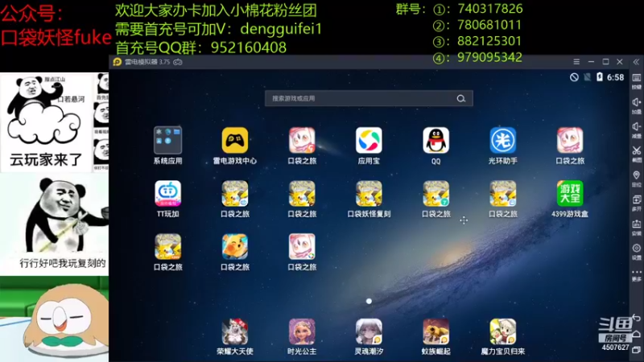Viewport: 644px width, 362px height.
Task: Launch the QQ penguin app
Action: pos(436,140)
